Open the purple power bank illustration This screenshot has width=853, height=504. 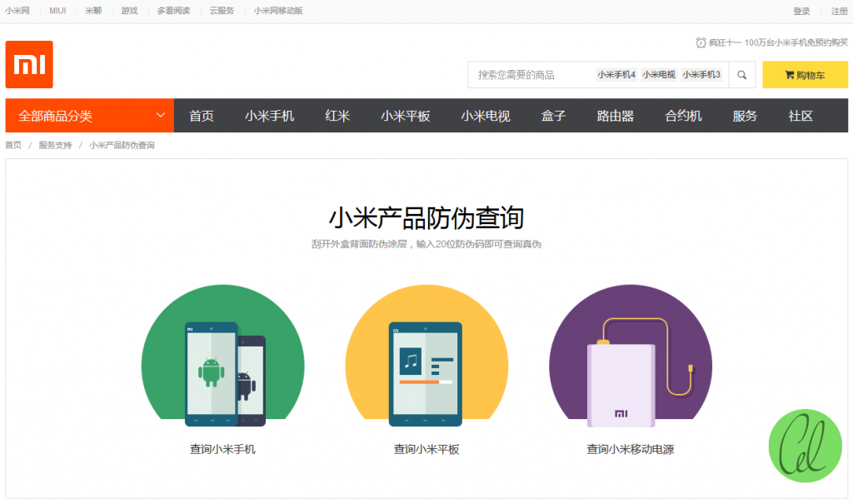(x=631, y=356)
